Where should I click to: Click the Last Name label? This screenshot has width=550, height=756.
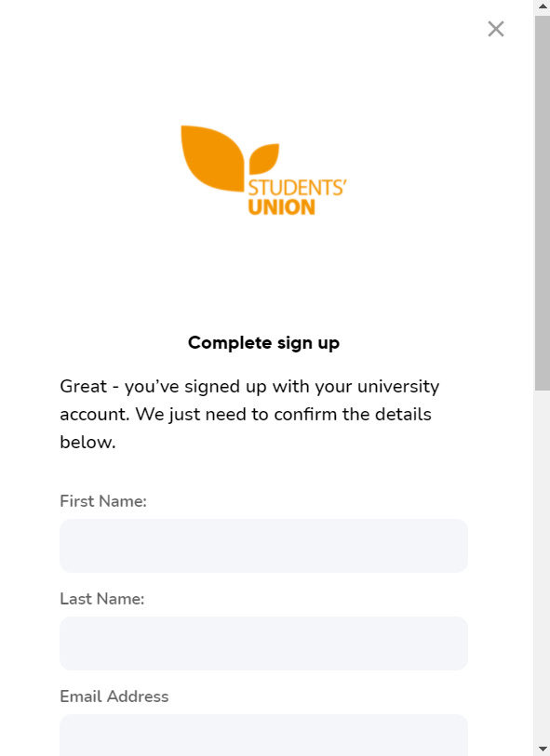(102, 599)
